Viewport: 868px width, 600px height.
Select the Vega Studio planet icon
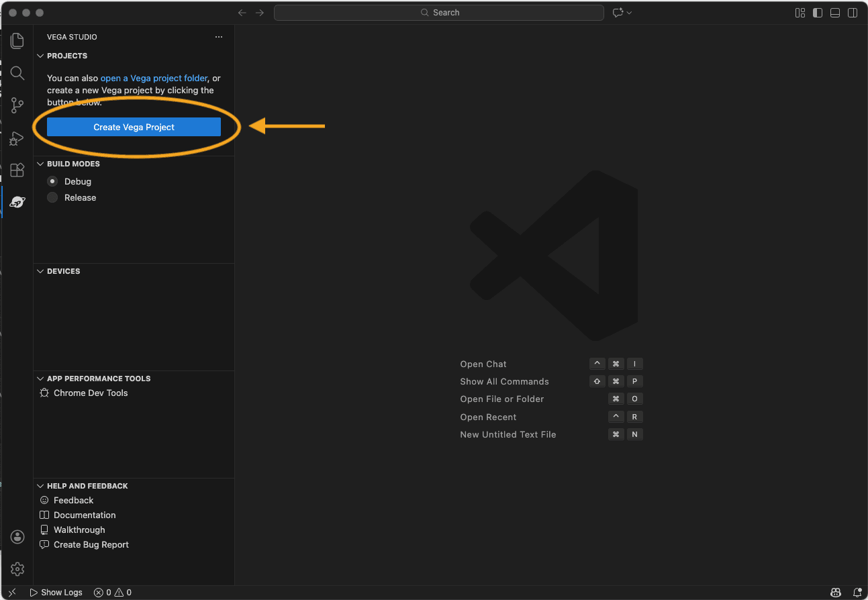point(17,201)
